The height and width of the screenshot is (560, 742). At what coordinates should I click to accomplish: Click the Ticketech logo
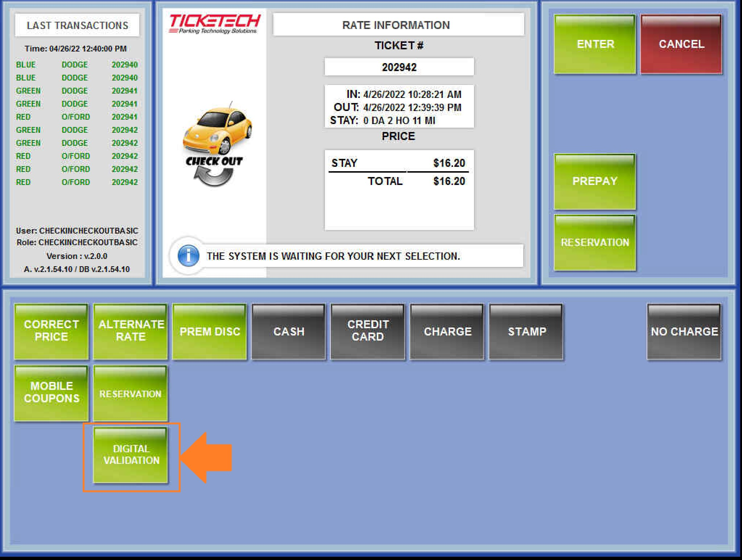[214, 23]
